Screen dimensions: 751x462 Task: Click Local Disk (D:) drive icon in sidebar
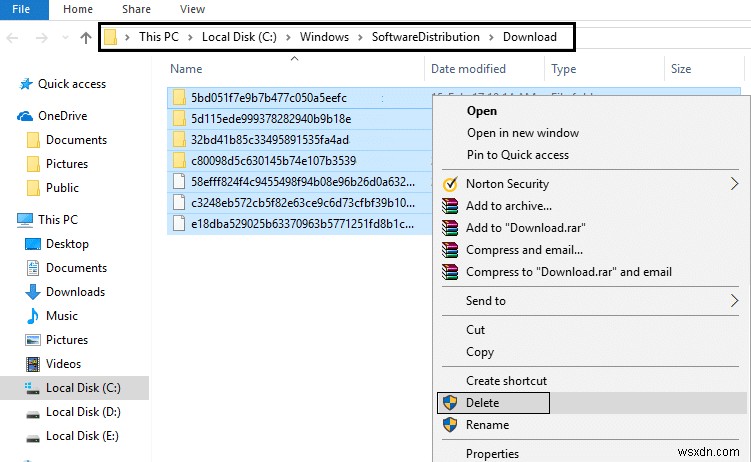[33, 413]
